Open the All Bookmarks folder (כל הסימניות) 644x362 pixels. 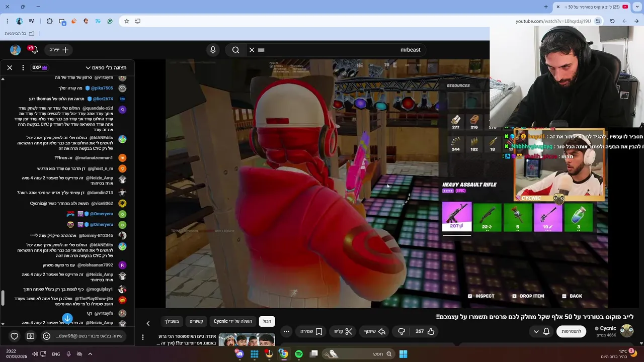pos(19,33)
